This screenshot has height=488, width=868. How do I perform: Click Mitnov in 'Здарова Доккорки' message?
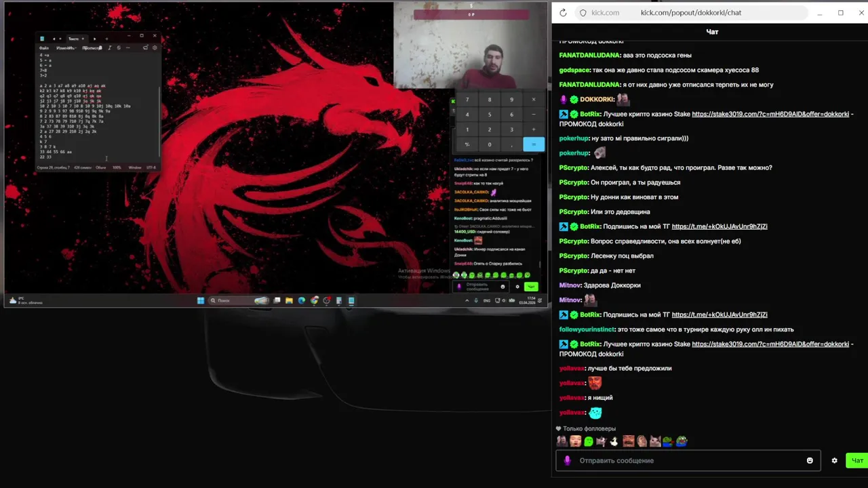pos(570,285)
